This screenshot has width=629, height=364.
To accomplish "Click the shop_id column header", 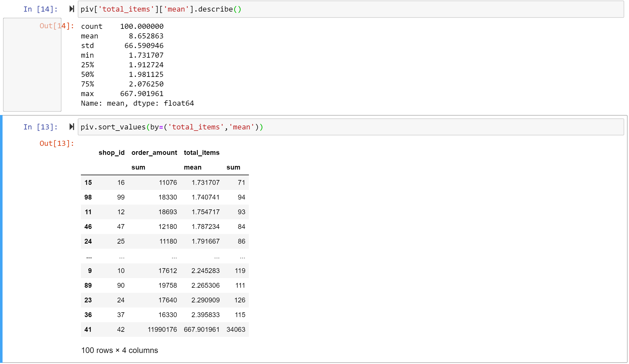I will pyautogui.click(x=111, y=153).
